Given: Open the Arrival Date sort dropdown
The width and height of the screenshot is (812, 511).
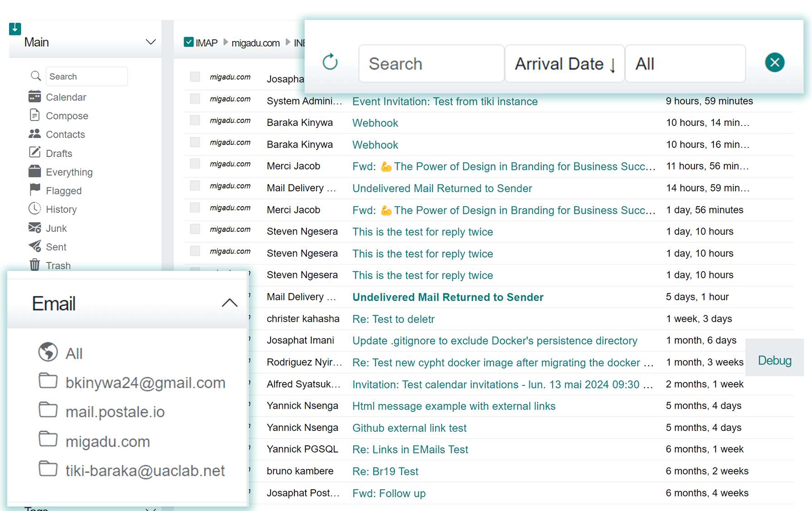Looking at the screenshot, I should click(x=565, y=63).
